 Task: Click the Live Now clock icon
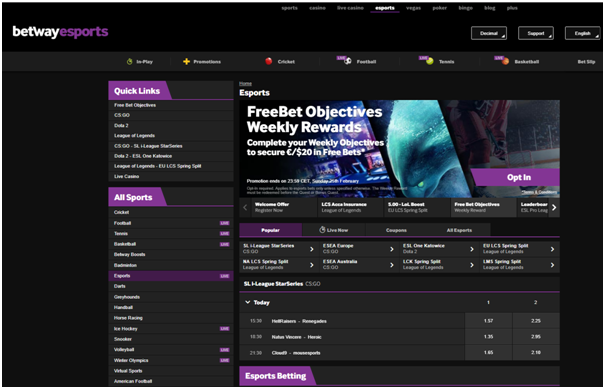tap(322, 230)
